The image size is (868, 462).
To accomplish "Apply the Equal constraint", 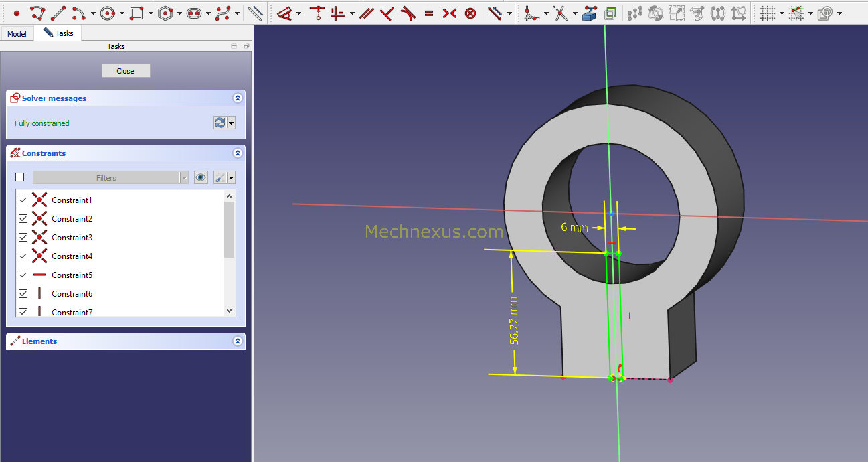I will point(429,12).
